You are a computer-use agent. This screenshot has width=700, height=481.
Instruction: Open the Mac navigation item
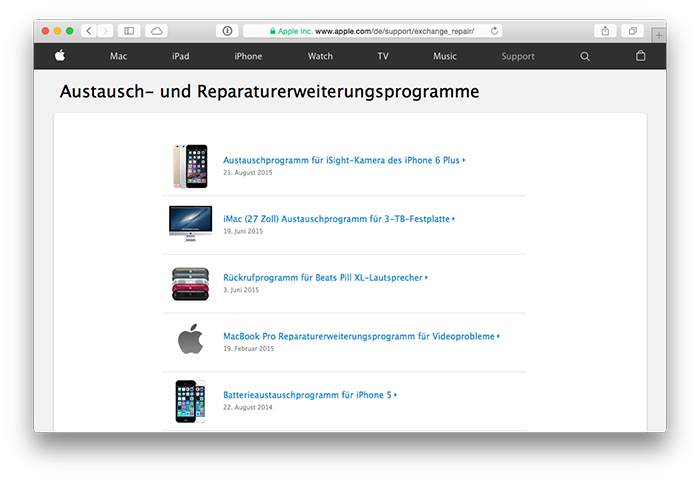[118, 56]
